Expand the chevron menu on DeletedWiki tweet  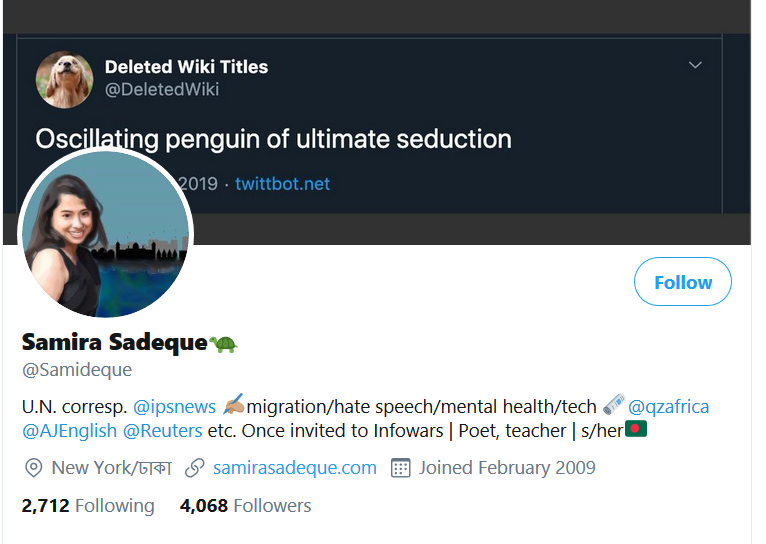[x=695, y=64]
